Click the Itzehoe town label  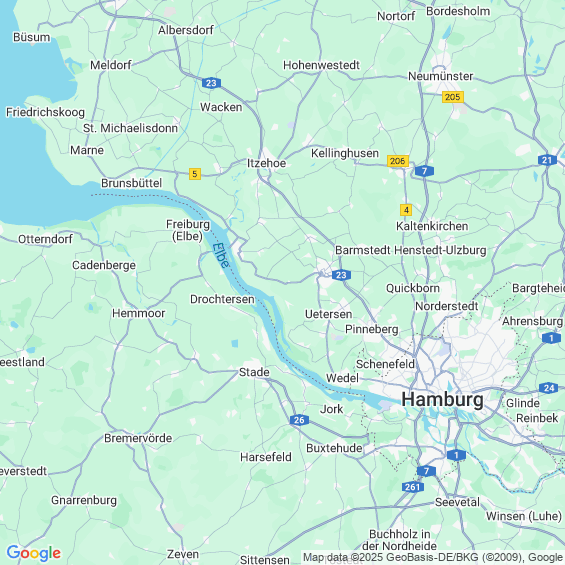pos(266,163)
